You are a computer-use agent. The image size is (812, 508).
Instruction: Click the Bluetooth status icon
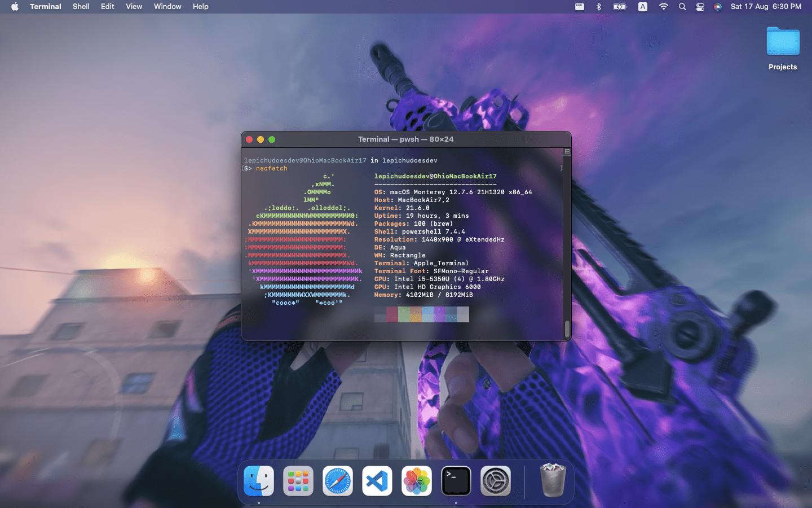point(598,6)
